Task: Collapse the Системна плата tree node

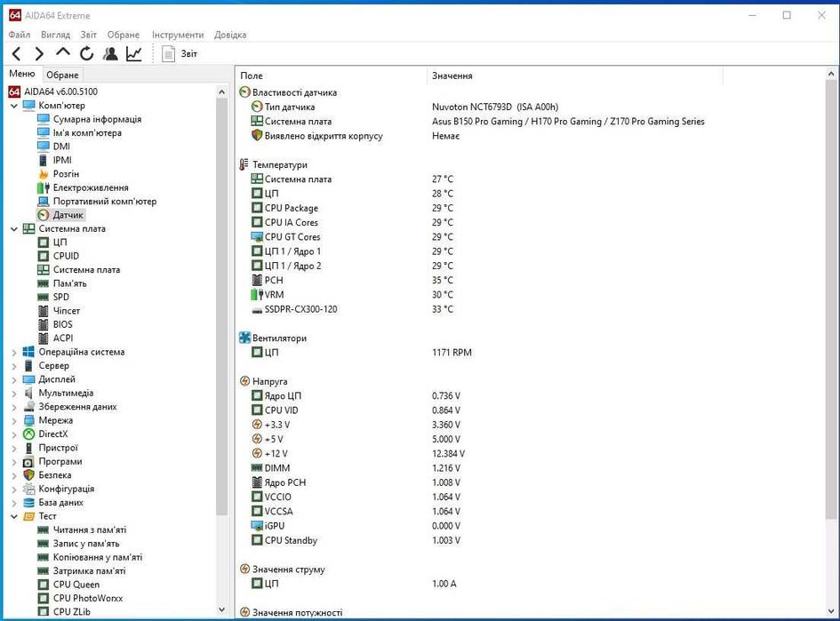Action: pyautogui.click(x=14, y=228)
